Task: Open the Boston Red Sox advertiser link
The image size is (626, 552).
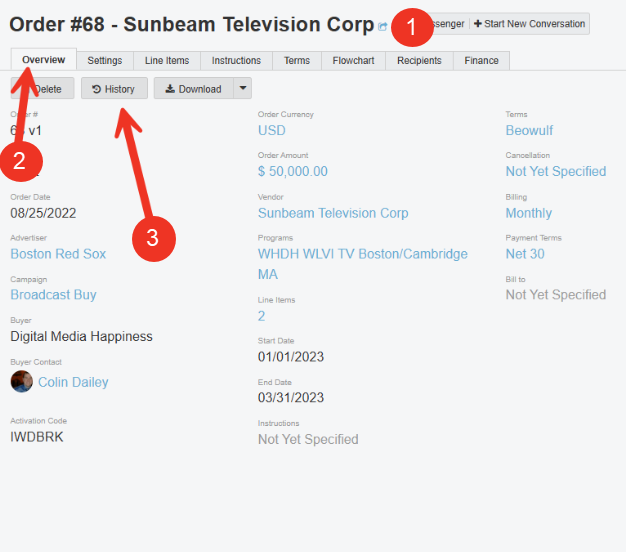Action: tap(58, 254)
